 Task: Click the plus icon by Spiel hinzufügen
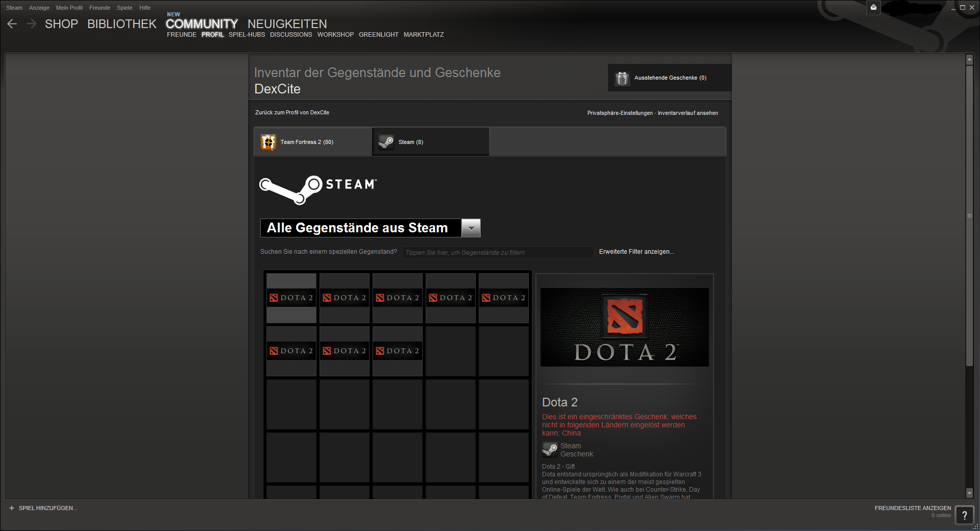[12, 508]
